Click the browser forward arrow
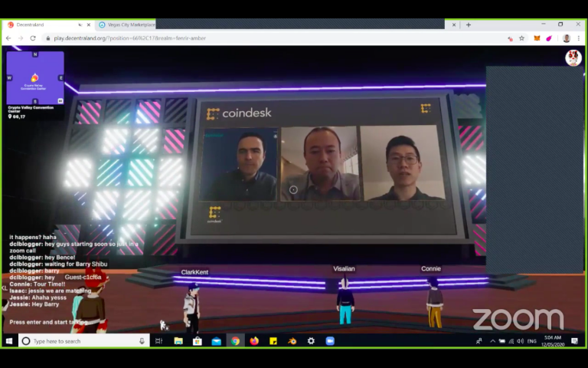 coord(21,38)
